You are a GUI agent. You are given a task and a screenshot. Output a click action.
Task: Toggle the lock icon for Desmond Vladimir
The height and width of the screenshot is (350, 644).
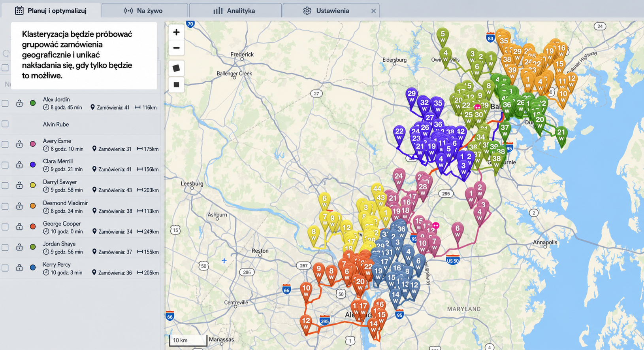[x=19, y=206]
